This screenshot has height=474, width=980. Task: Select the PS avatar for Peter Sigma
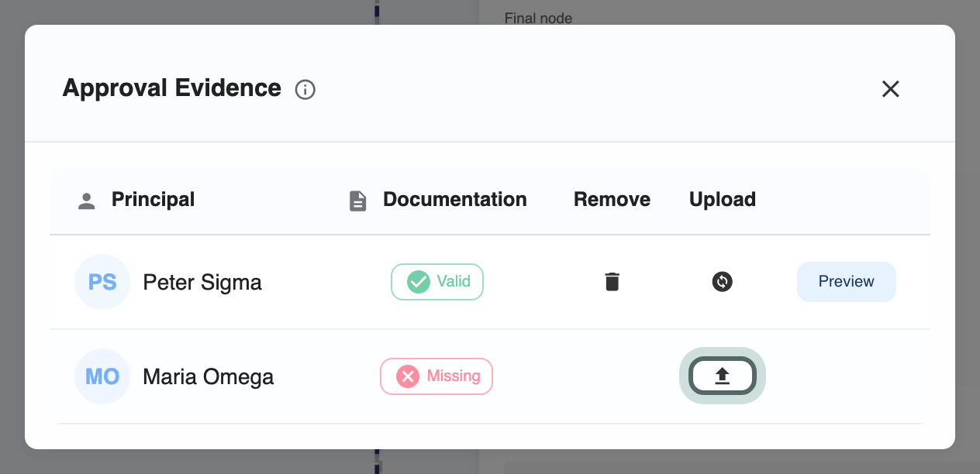point(102,282)
